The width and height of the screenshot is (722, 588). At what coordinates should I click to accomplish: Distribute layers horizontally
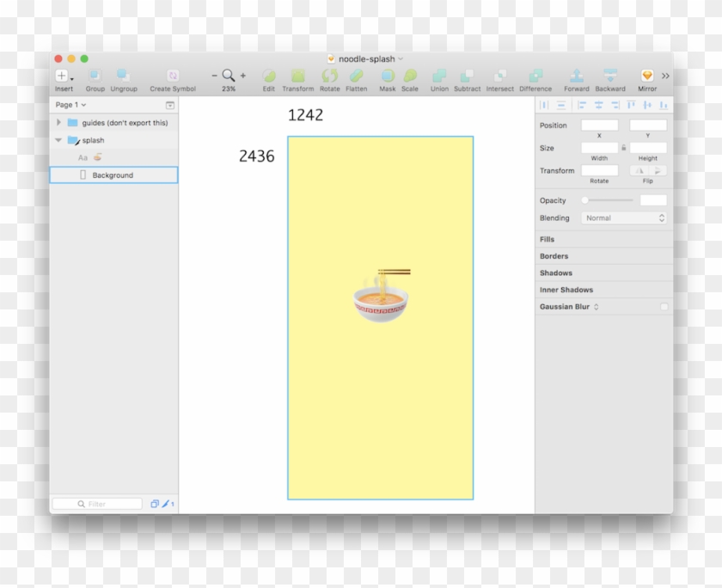point(544,106)
